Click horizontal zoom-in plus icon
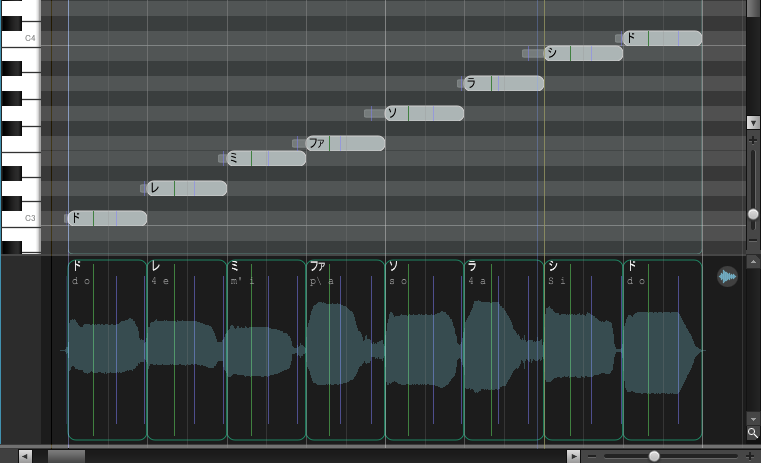The width and height of the screenshot is (761, 463). pos(750,456)
